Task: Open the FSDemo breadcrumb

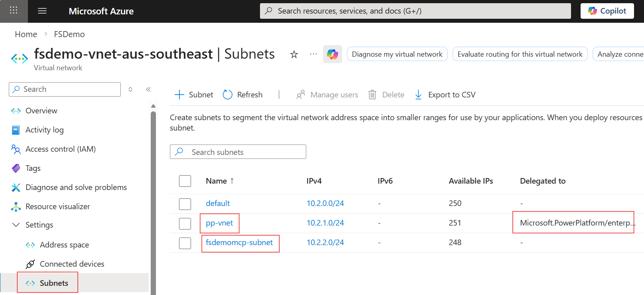Action: [69, 34]
